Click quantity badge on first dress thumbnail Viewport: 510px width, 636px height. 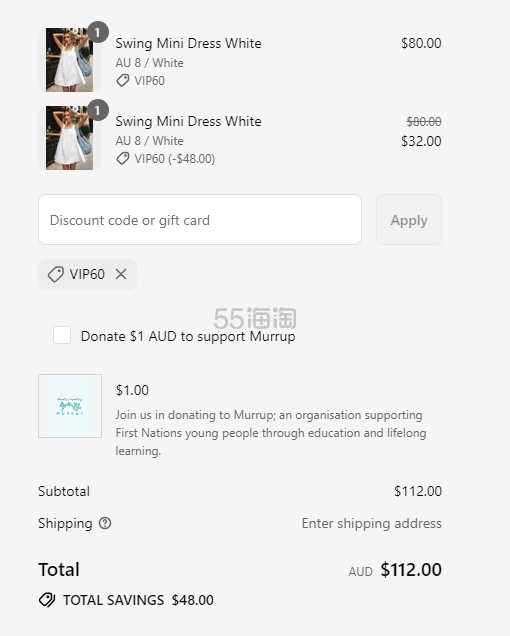97,32
